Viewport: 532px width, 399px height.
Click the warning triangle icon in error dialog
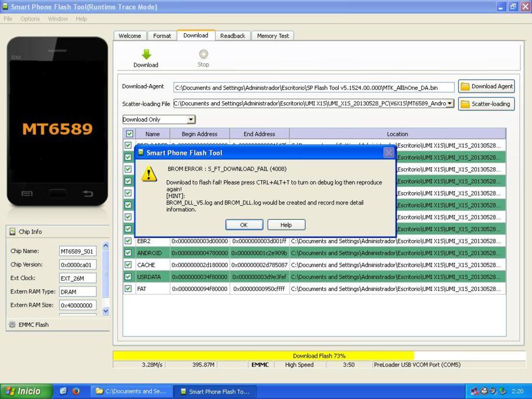149,174
